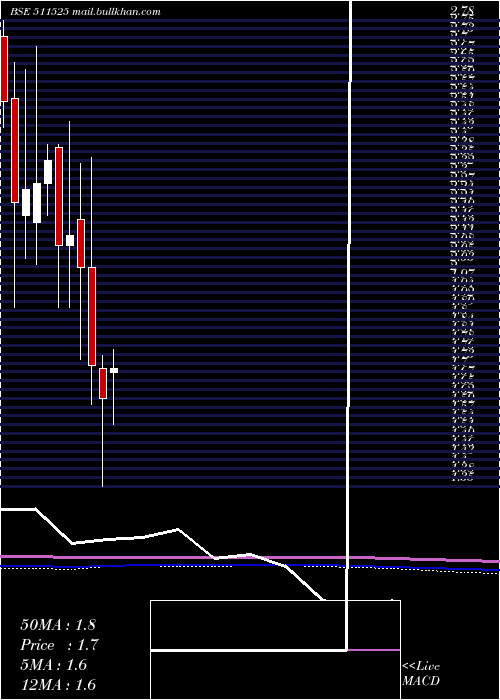Click the '50MA : 1.8' indicator value

[58, 625]
